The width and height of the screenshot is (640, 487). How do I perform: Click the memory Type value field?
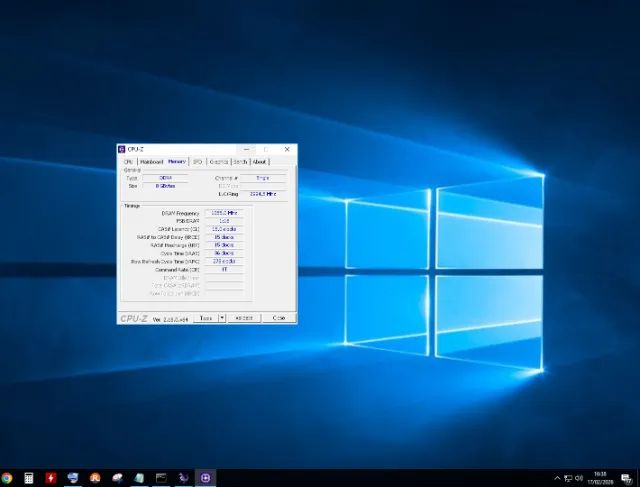[x=165, y=178]
